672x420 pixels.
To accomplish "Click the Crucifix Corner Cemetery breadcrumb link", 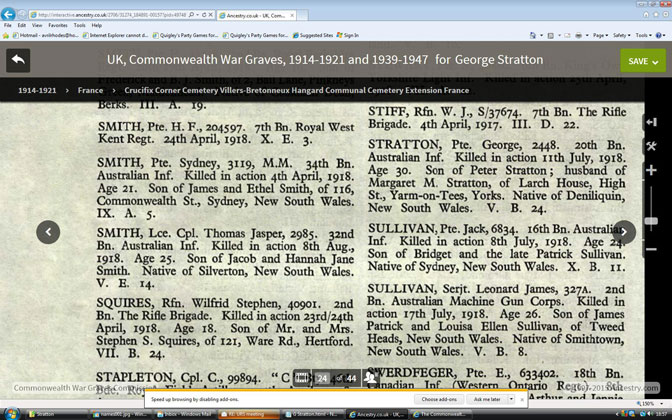I will point(297,90).
